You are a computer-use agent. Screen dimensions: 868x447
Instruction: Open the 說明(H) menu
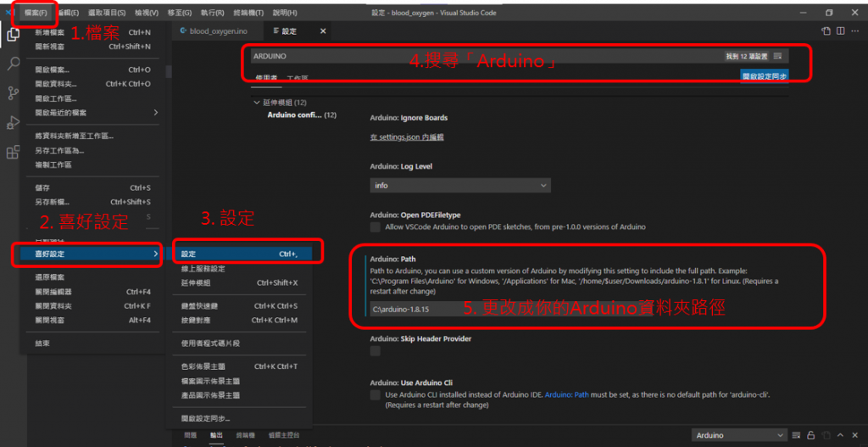285,13
